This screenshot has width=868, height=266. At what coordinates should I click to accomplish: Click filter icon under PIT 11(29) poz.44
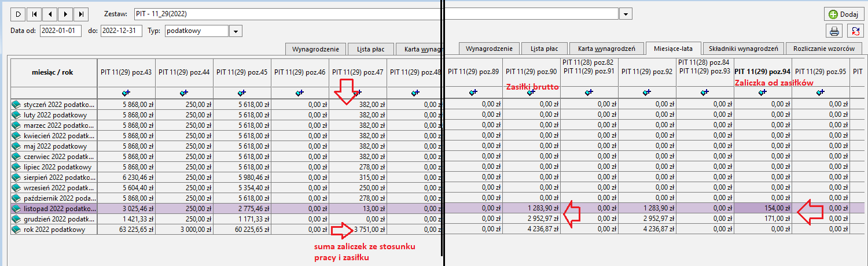click(x=184, y=93)
